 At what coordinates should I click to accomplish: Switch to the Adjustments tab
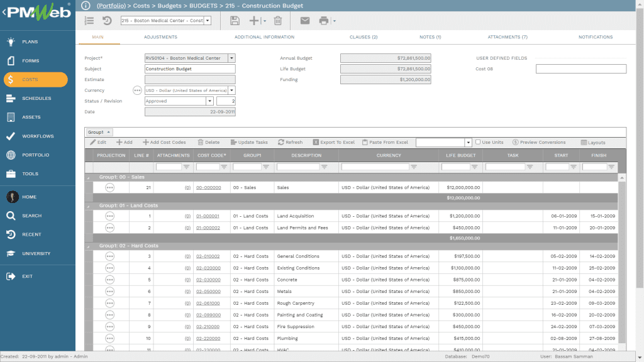point(160,37)
